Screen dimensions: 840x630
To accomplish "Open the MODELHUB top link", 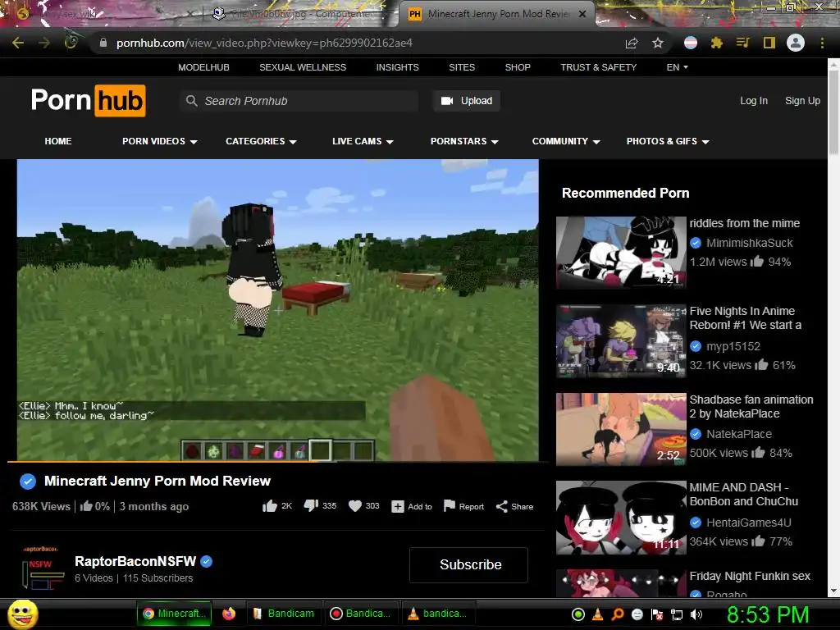I will (x=203, y=67).
